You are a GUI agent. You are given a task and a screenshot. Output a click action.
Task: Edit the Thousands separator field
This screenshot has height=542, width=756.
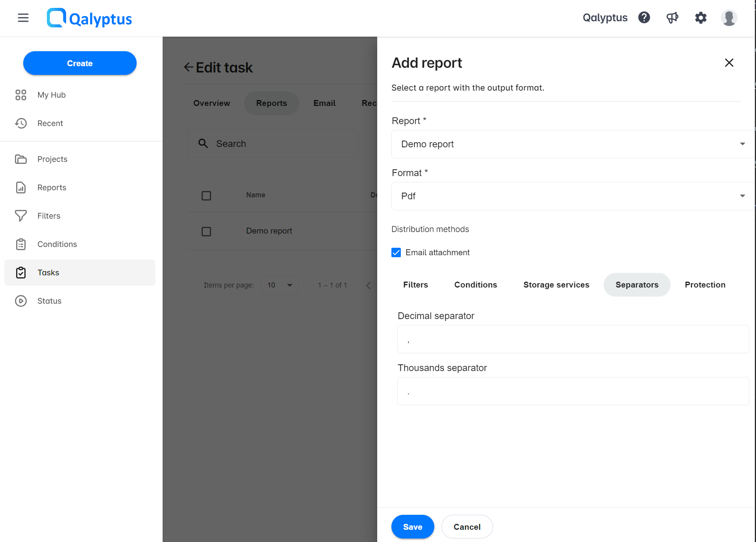(573, 391)
